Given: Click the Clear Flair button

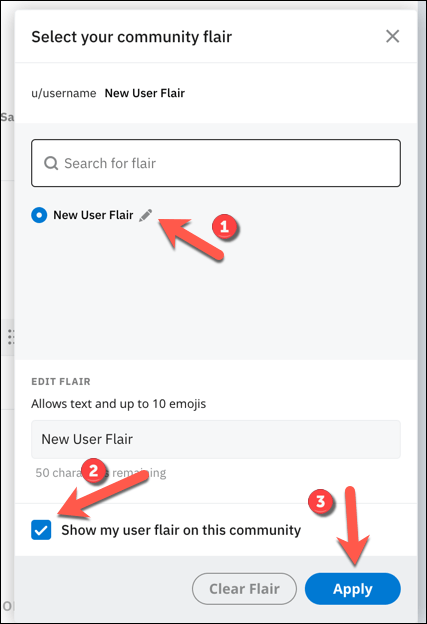Looking at the screenshot, I should (x=244, y=589).
